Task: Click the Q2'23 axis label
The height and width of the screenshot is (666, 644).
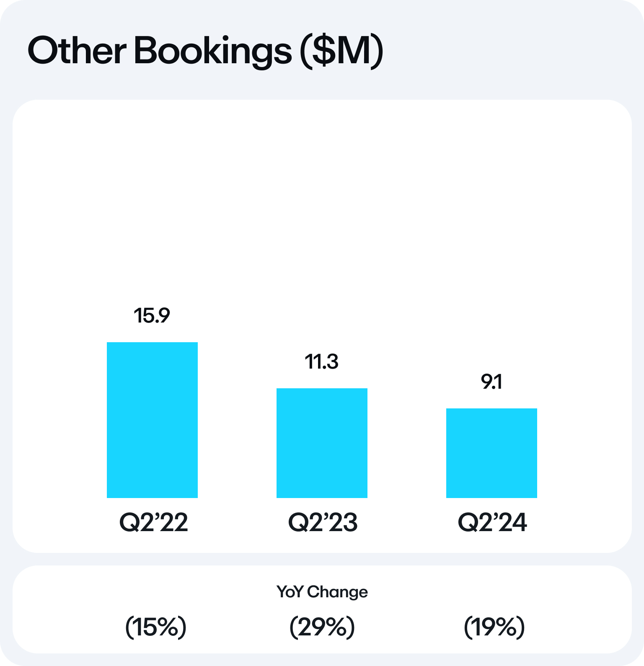Action: (x=323, y=522)
